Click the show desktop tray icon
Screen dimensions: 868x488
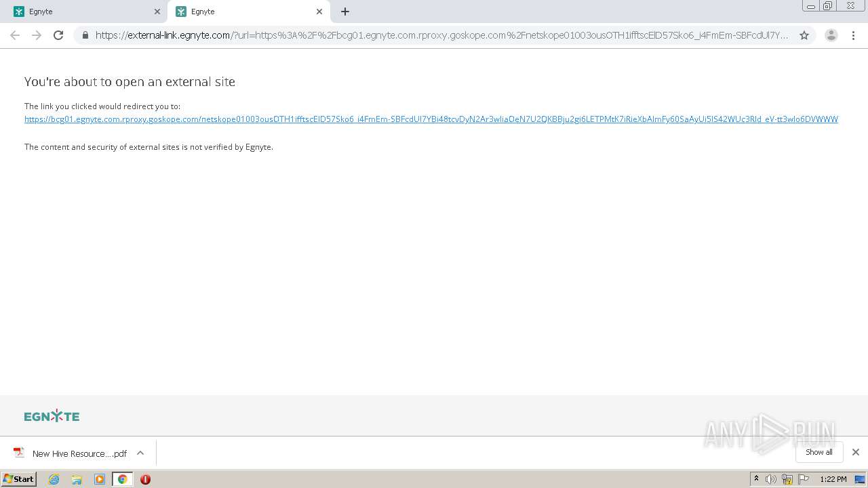(860, 479)
